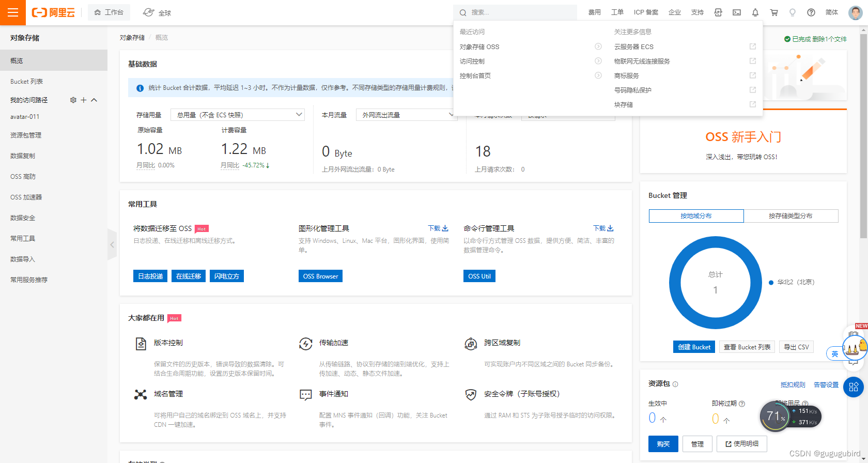Collapse the 我的访问路径 section chevron
This screenshot has width=868, height=463.
pyautogui.click(x=94, y=100)
